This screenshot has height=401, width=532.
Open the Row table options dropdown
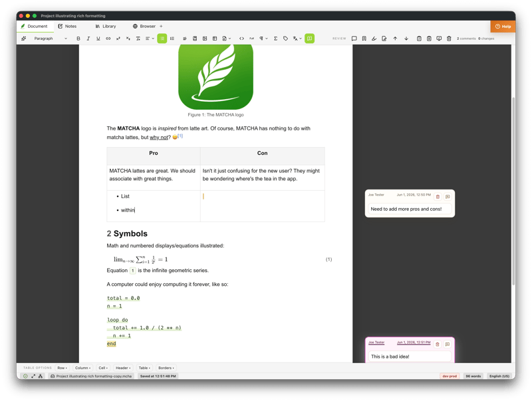[62, 368]
